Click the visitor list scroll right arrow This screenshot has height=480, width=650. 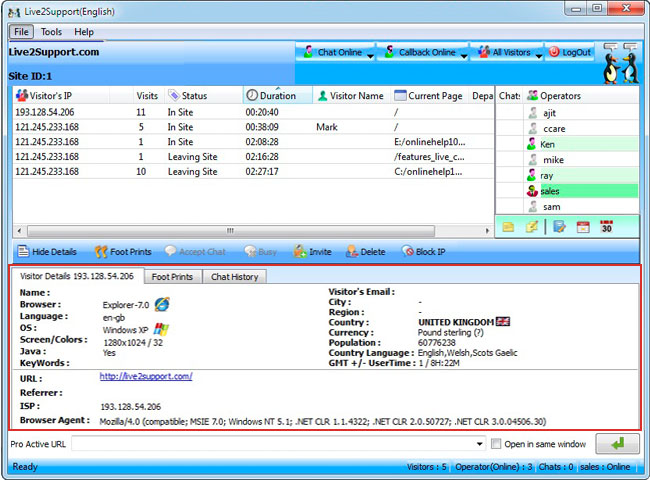(488, 230)
